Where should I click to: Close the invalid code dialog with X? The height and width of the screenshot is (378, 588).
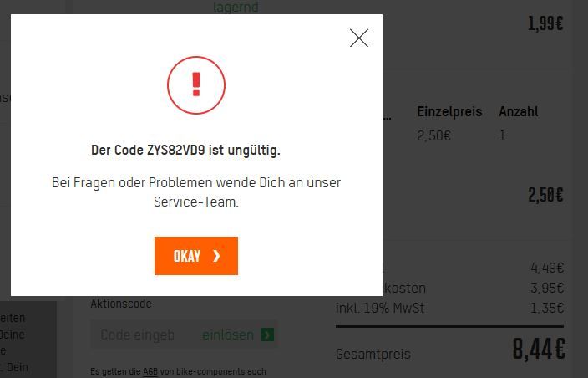(359, 38)
